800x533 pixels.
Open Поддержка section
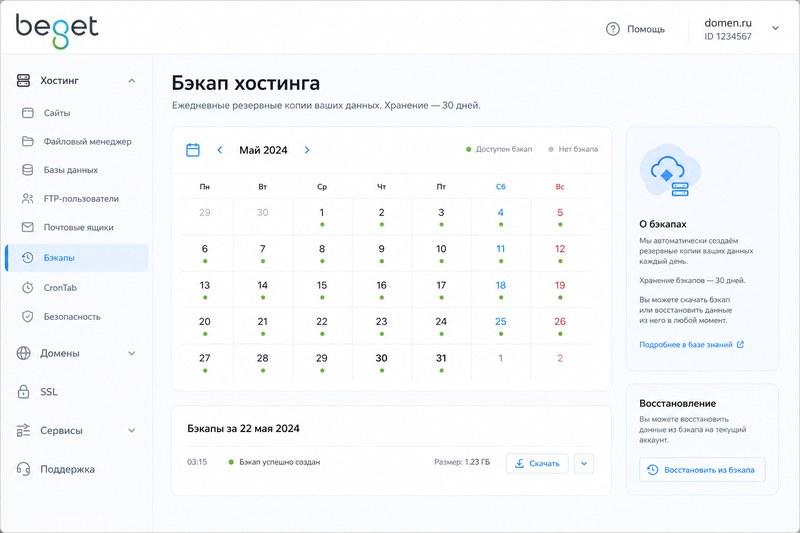(67, 469)
